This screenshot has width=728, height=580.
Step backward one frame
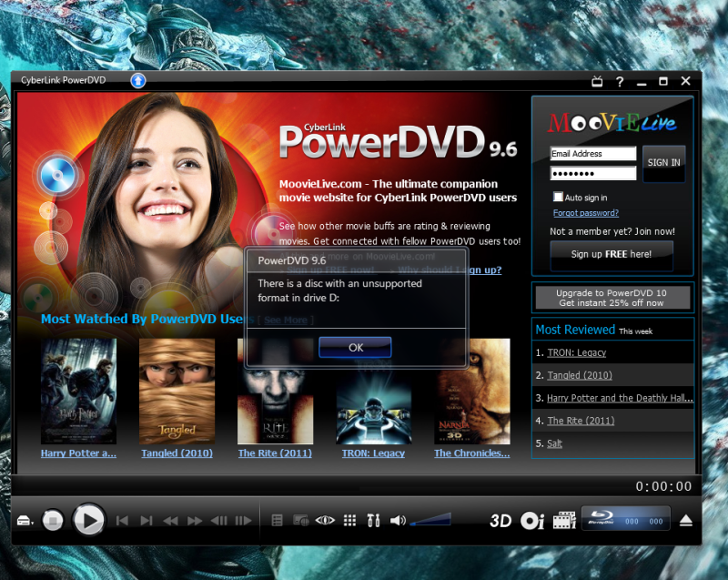[x=219, y=521]
